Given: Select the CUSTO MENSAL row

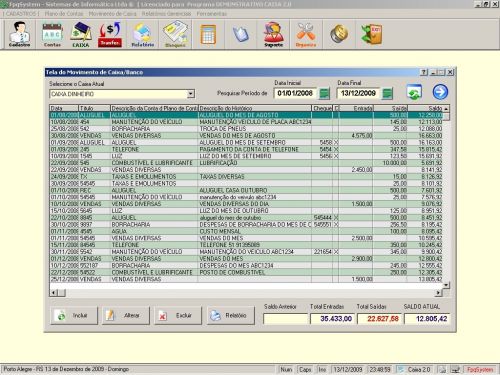Looking at the screenshot, I should (246, 231).
